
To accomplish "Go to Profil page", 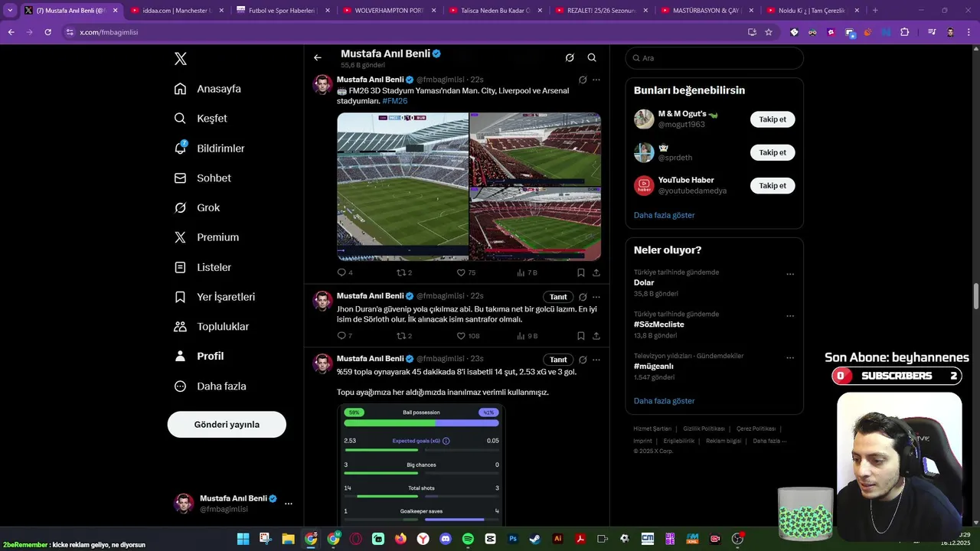I will [x=198, y=356].
